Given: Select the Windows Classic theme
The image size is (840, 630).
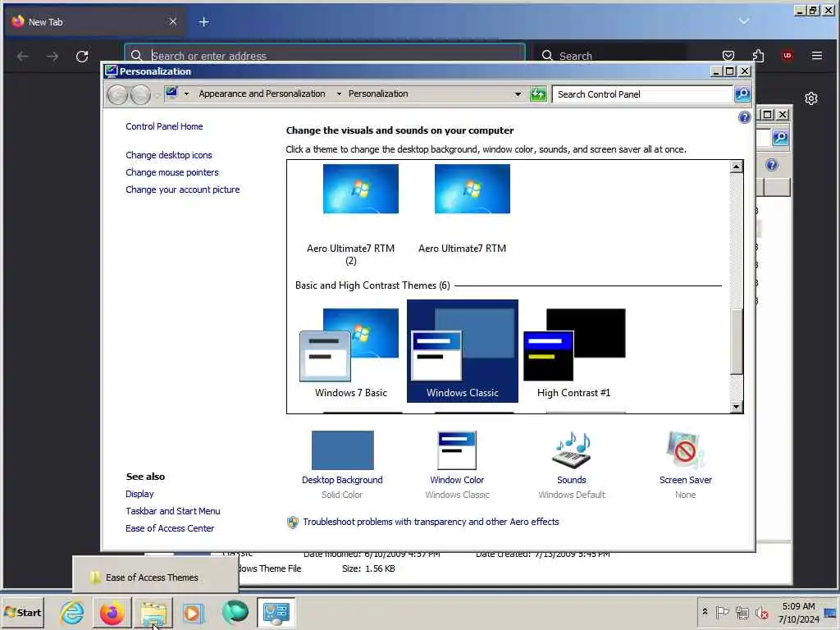Looking at the screenshot, I should pyautogui.click(x=463, y=351).
